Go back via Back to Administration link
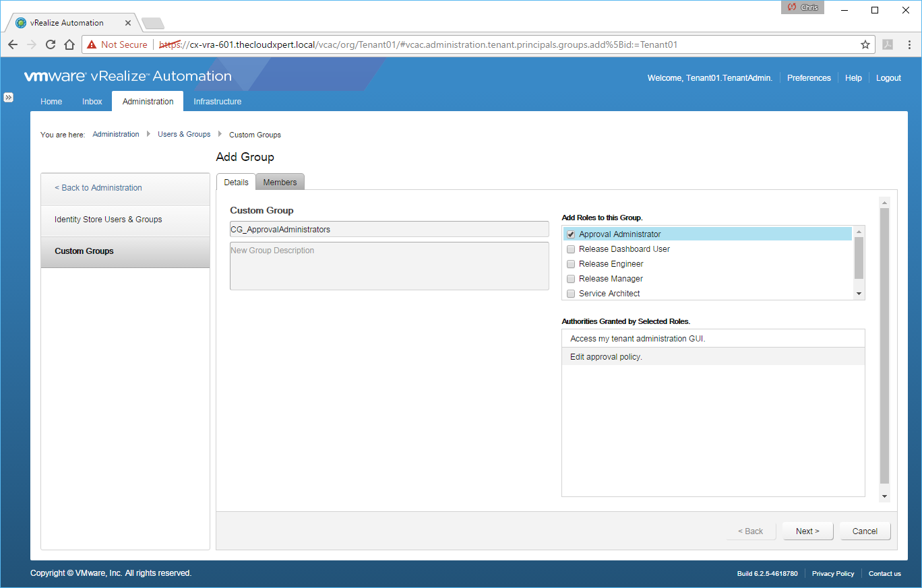 pos(98,188)
